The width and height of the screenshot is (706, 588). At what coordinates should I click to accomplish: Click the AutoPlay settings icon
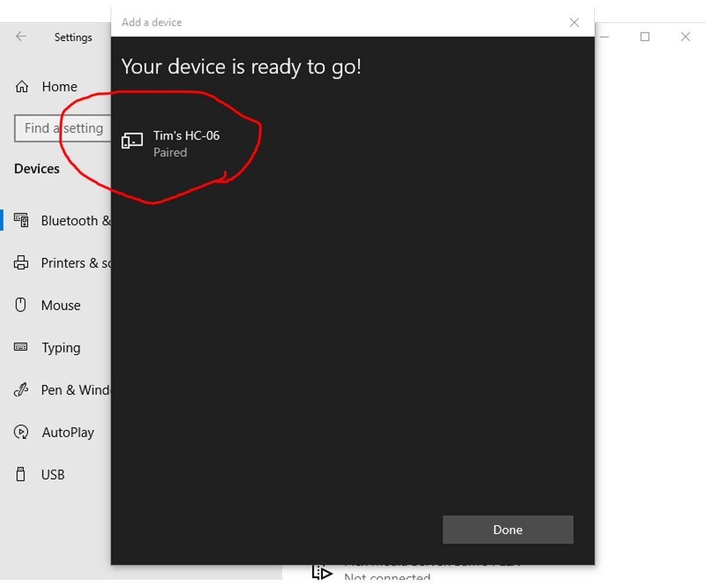tap(21, 432)
